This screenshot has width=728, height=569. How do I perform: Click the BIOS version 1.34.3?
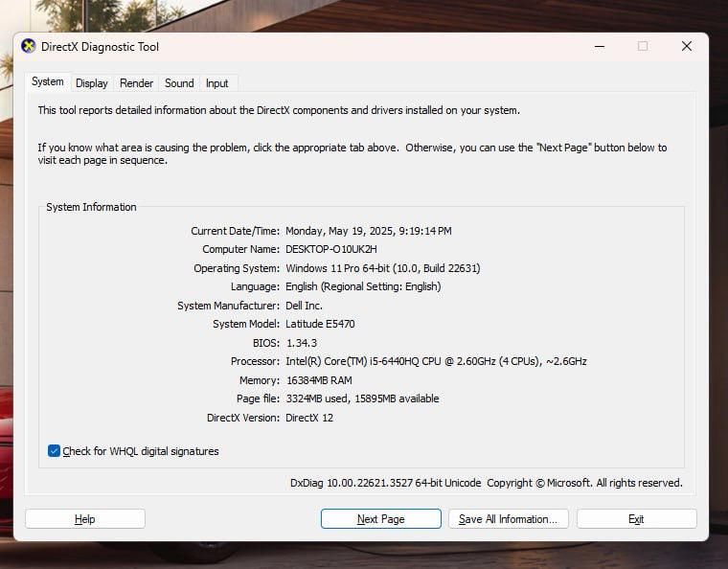pyautogui.click(x=302, y=343)
